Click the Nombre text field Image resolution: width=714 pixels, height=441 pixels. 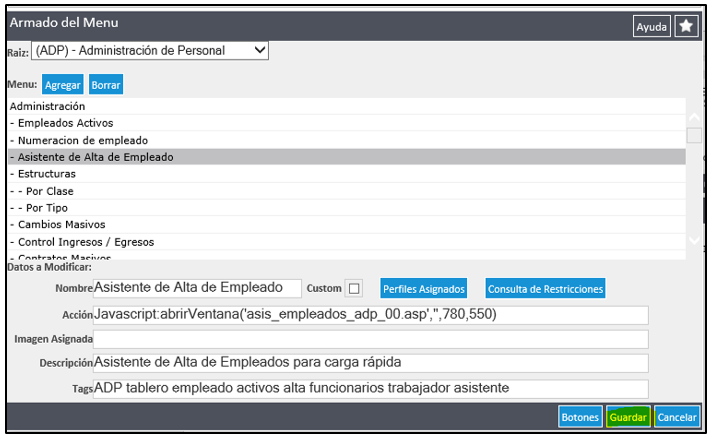197,289
